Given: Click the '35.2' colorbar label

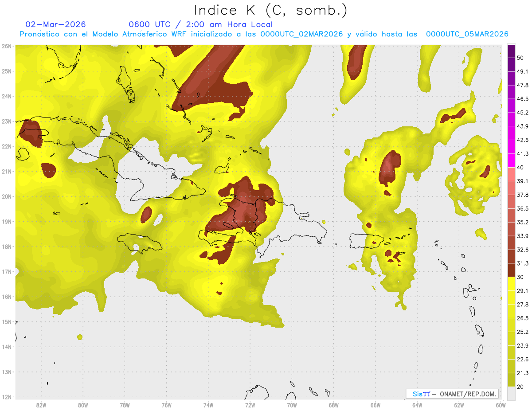Looking at the screenshot, I should tap(523, 222).
